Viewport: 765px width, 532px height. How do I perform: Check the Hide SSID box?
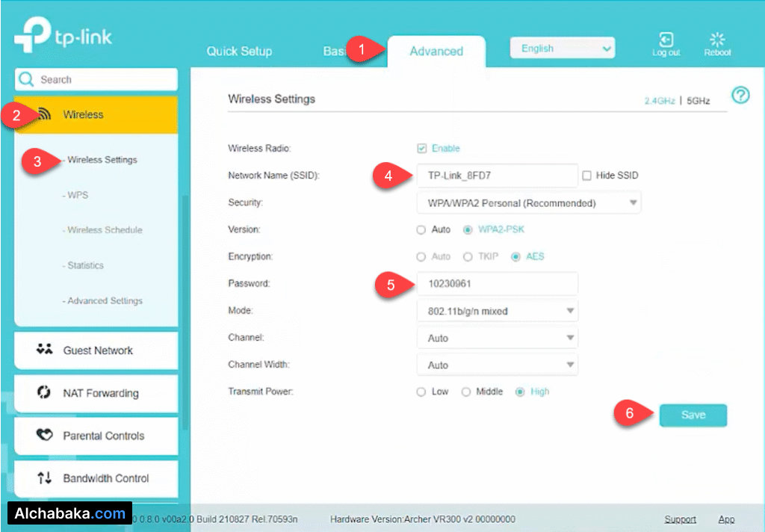(587, 175)
